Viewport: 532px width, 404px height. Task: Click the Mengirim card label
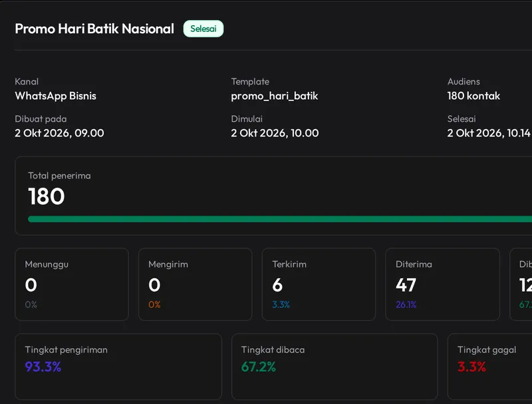point(168,264)
